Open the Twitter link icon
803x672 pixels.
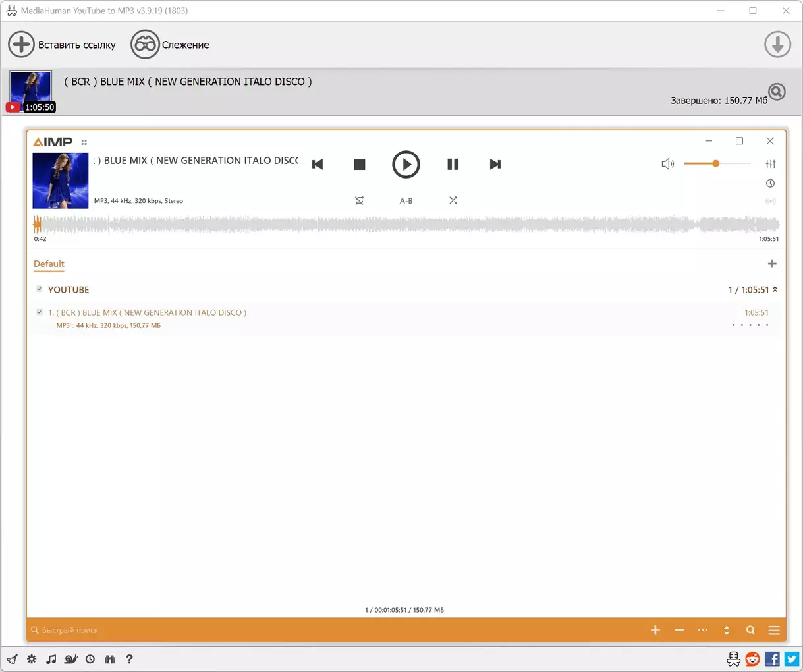(x=792, y=658)
